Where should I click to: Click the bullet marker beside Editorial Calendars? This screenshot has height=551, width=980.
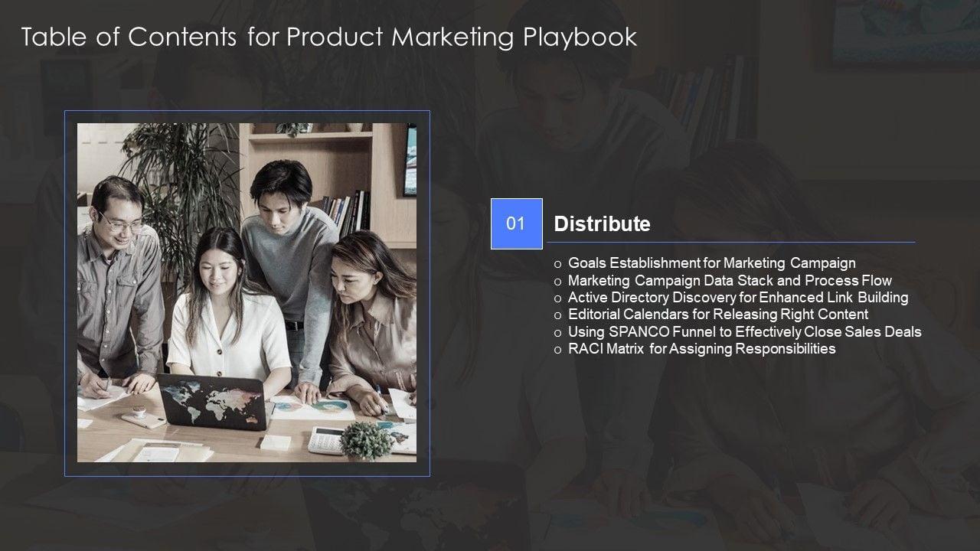click(x=557, y=315)
